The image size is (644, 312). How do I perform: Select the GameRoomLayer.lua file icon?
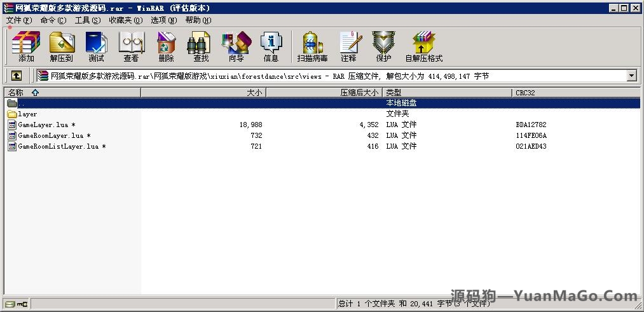point(12,135)
